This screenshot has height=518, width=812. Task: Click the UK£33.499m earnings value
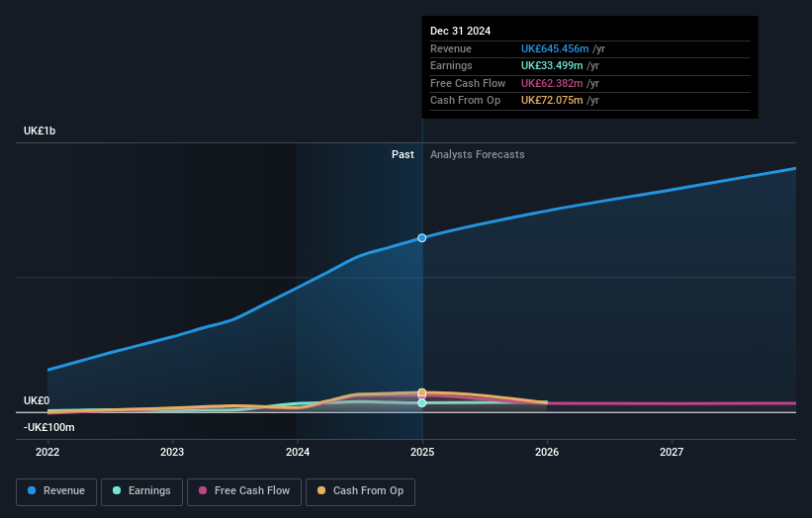click(552, 65)
